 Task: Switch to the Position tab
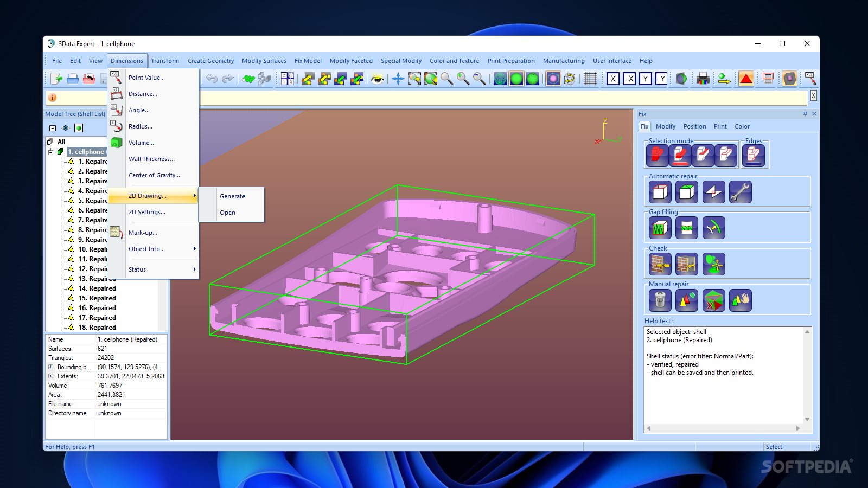695,126
